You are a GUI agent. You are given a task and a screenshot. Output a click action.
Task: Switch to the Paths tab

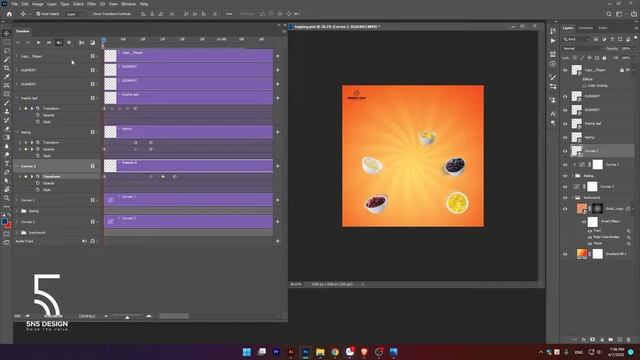click(603, 28)
